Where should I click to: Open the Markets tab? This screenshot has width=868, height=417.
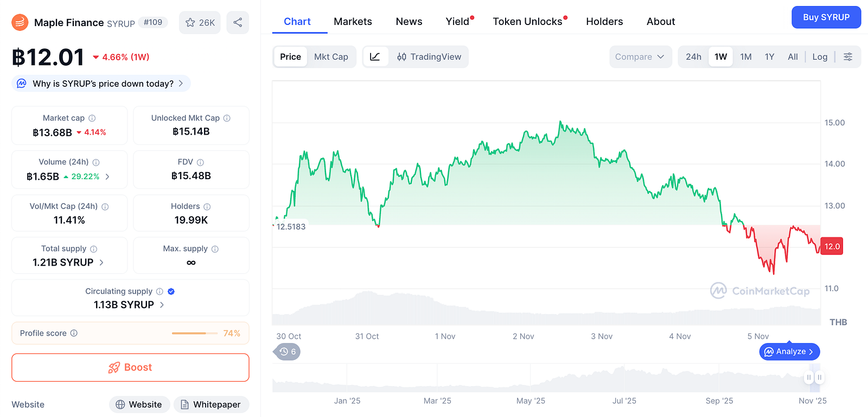pos(353,22)
